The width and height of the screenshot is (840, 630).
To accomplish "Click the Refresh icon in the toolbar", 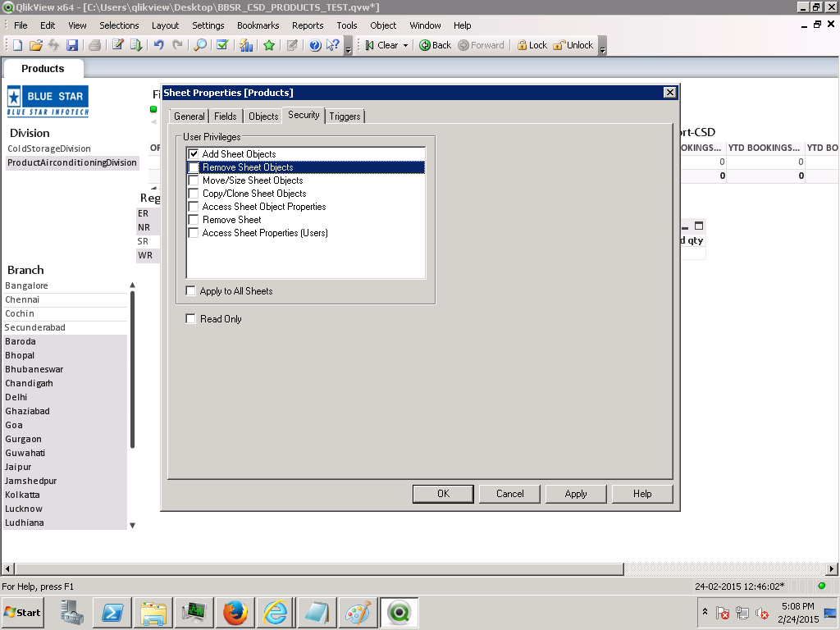I will pos(53,46).
